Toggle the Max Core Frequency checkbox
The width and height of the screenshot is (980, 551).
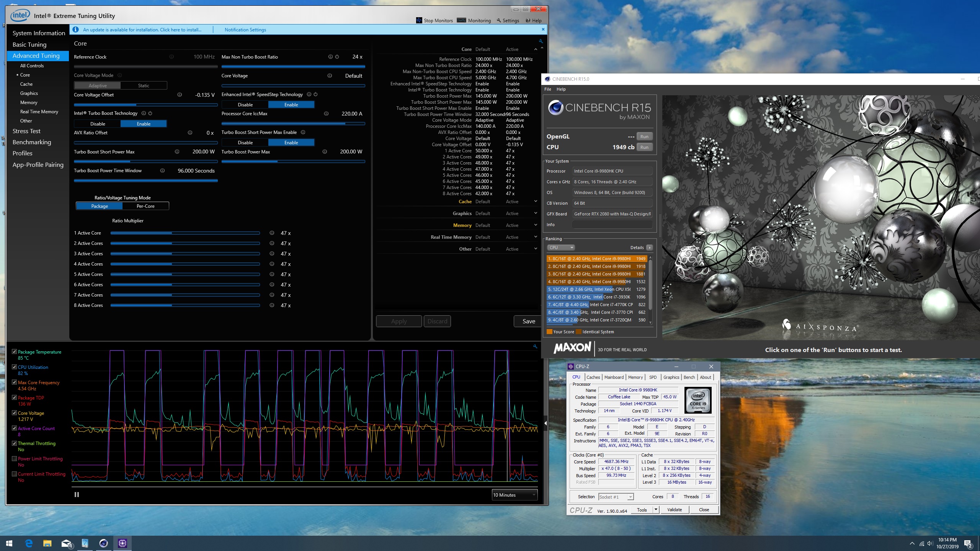pos(14,382)
